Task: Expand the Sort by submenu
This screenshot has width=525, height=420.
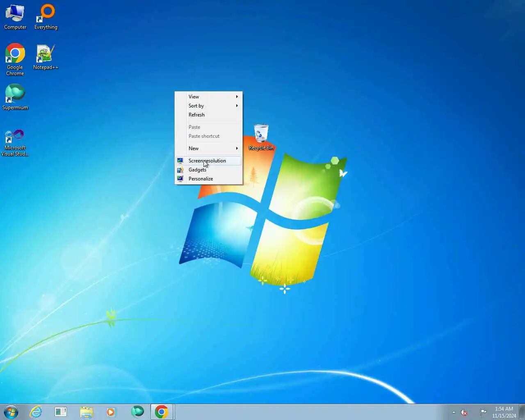Action: point(209,106)
